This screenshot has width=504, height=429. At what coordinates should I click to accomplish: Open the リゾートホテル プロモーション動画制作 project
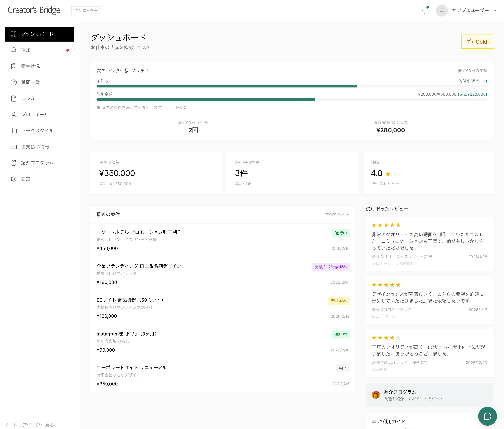pyautogui.click(x=139, y=232)
